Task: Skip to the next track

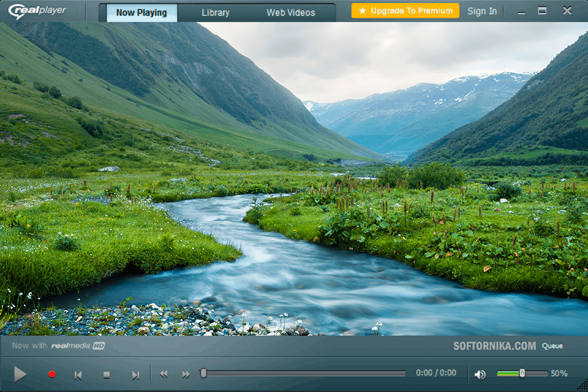Action: 135,375
